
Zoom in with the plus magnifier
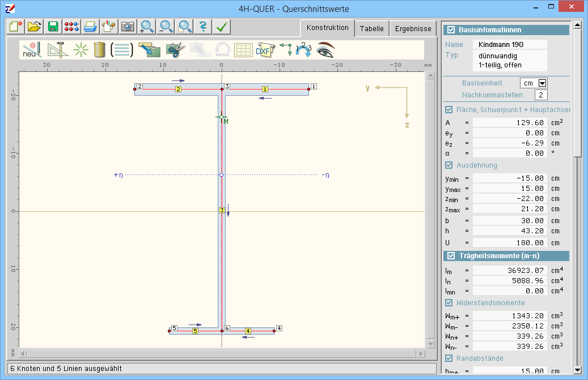click(147, 27)
